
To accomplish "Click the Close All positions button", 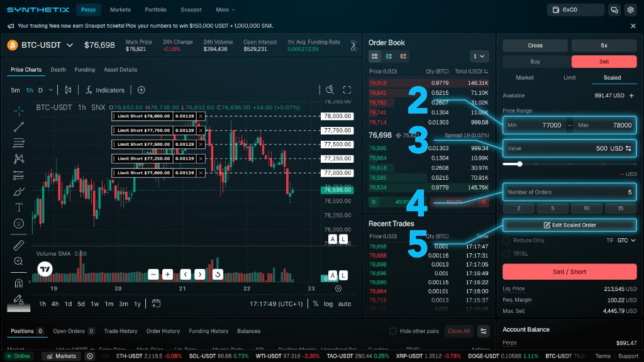I will coord(458,331).
